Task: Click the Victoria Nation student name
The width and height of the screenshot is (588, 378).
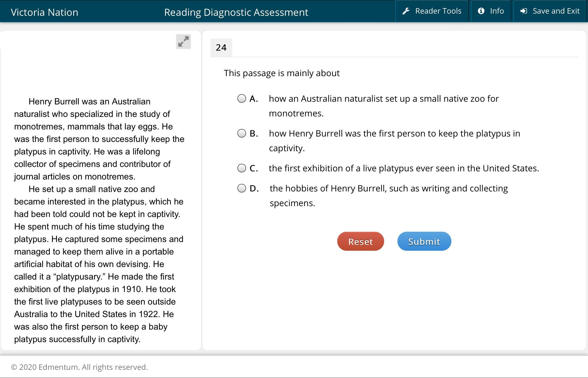Action: point(45,12)
